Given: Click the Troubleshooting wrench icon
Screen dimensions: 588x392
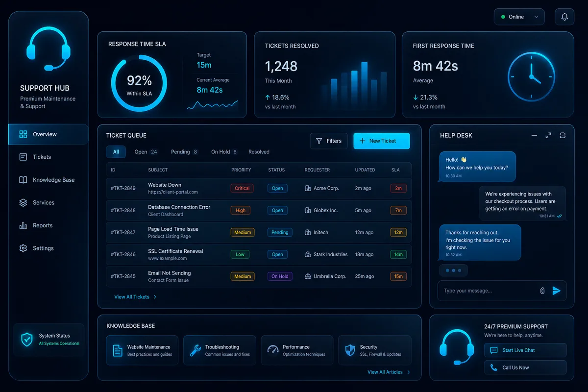Looking at the screenshot, I should (196, 350).
